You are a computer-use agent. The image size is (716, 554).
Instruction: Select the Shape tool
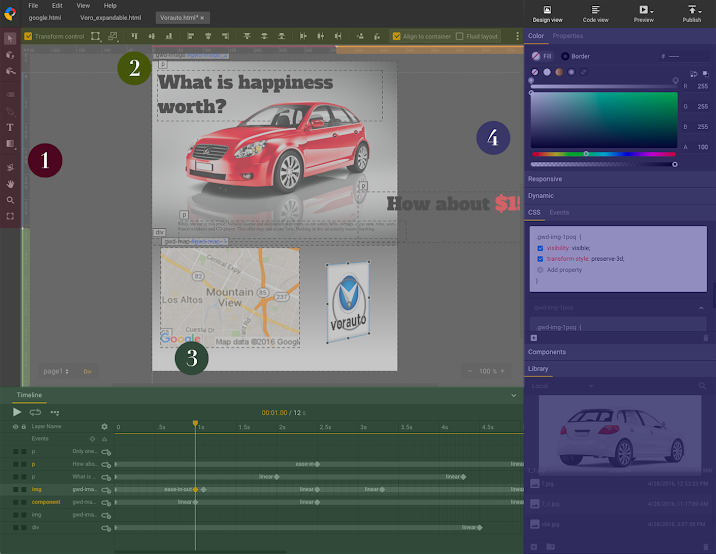click(10, 143)
